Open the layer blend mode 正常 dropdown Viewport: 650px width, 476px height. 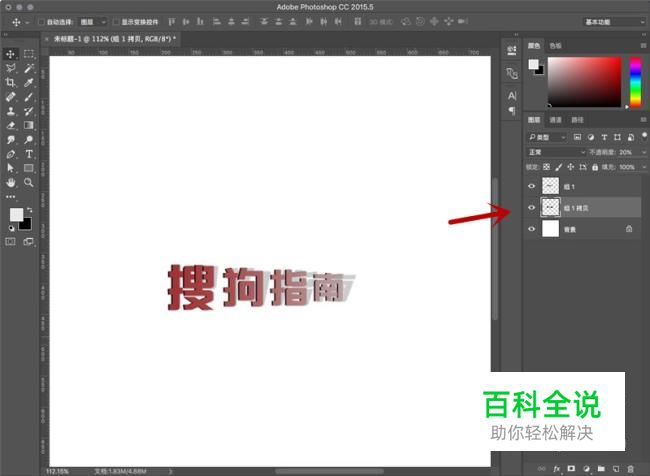[556, 152]
